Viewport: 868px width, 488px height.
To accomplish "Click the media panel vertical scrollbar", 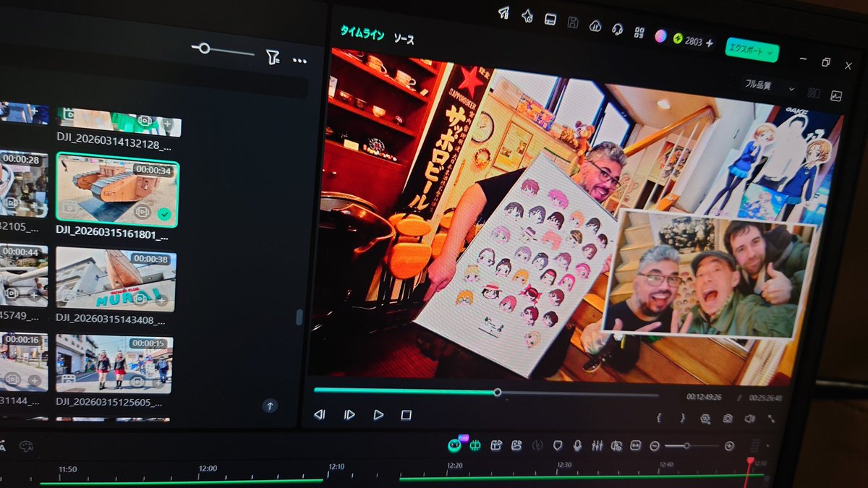I will coord(299,317).
